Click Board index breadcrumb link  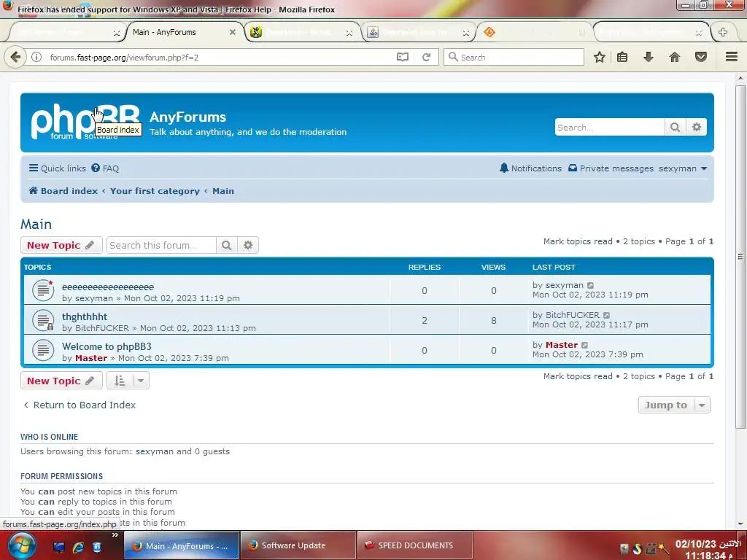coord(63,191)
